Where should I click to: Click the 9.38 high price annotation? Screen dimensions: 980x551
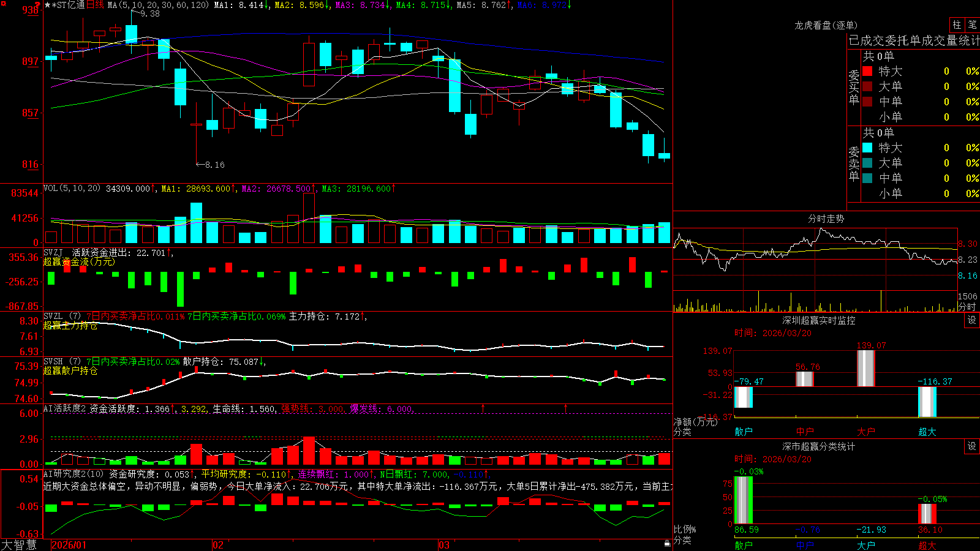[150, 13]
